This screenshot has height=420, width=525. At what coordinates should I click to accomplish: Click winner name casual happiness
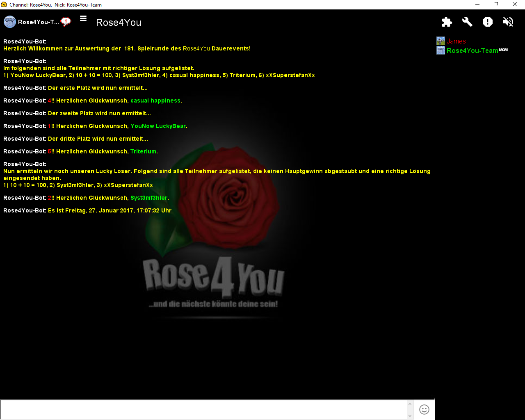pyautogui.click(x=155, y=100)
